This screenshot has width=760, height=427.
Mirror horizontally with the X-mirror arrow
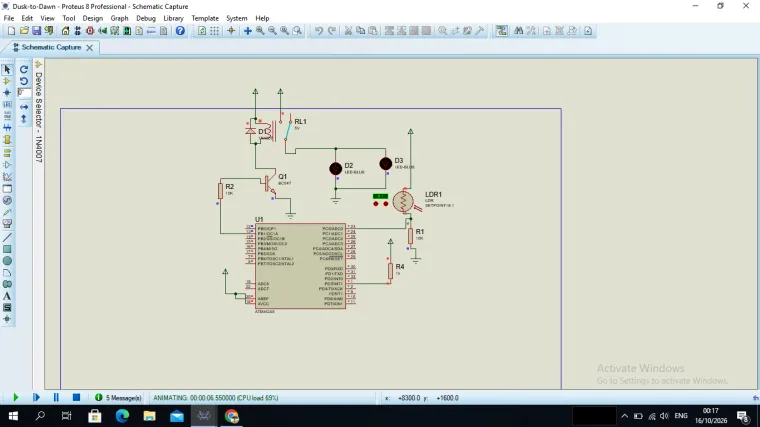point(24,107)
